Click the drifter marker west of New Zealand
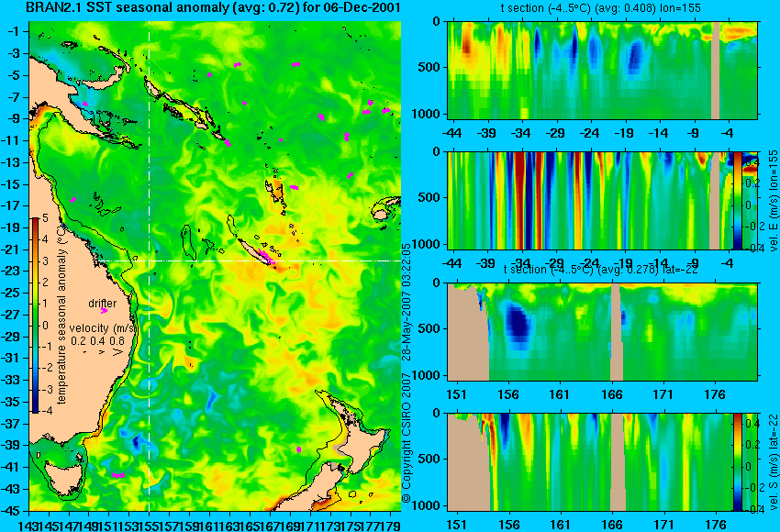The height and width of the screenshot is (532, 780). pos(298,449)
